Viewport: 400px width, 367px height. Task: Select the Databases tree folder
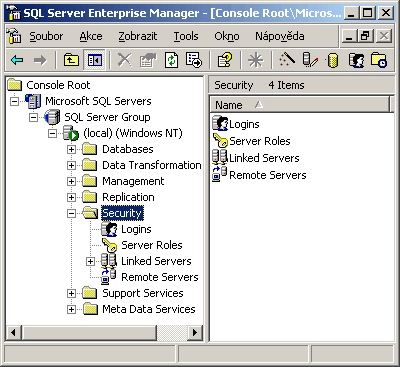point(128,149)
